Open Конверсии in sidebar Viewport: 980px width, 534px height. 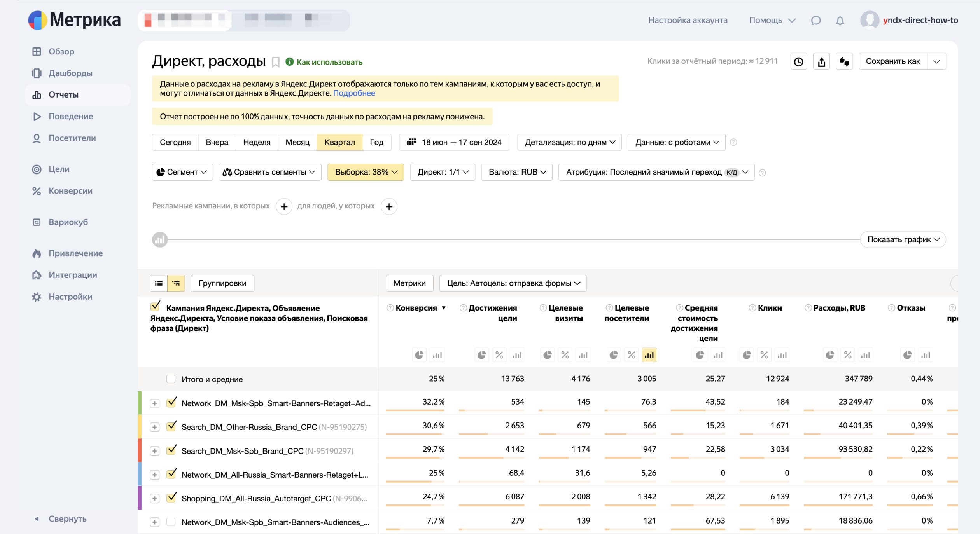(70, 191)
